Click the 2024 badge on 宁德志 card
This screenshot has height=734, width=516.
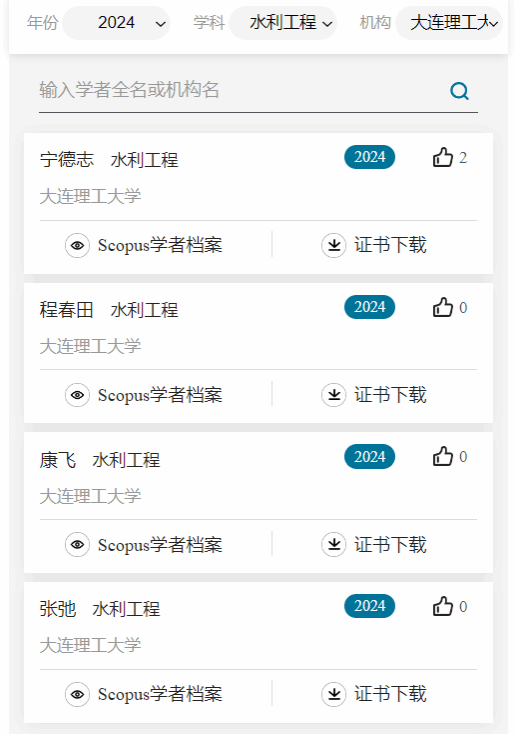369,157
